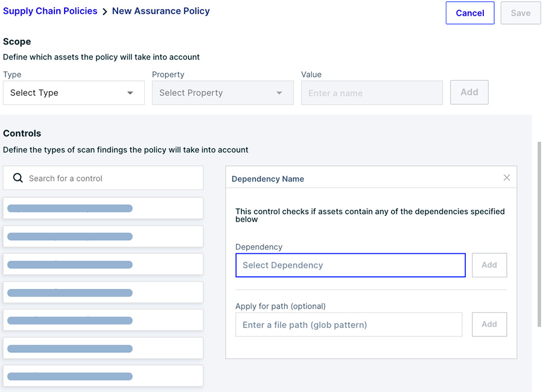
Task: Click the Save button
Action: tap(521, 13)
